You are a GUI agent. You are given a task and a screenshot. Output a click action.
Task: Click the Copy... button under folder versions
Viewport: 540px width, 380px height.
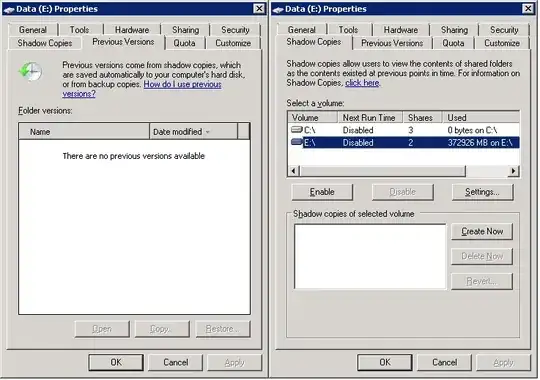(162, 329)
